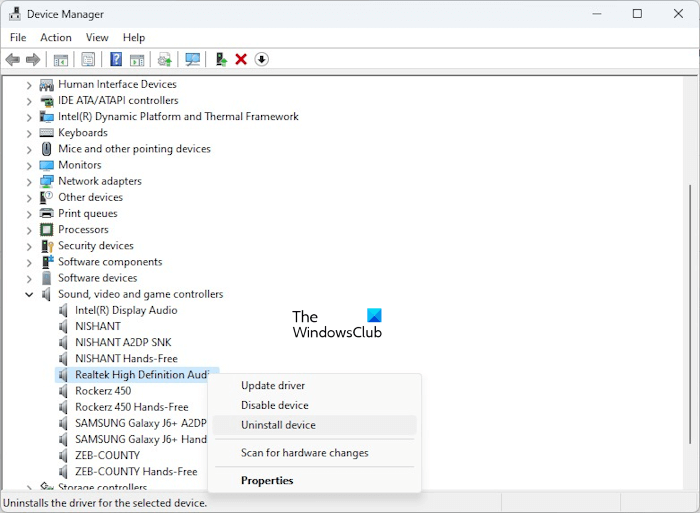700x513 pixels.
Task: Click the vertical scrollbar thumb
Action: point(690,313)
